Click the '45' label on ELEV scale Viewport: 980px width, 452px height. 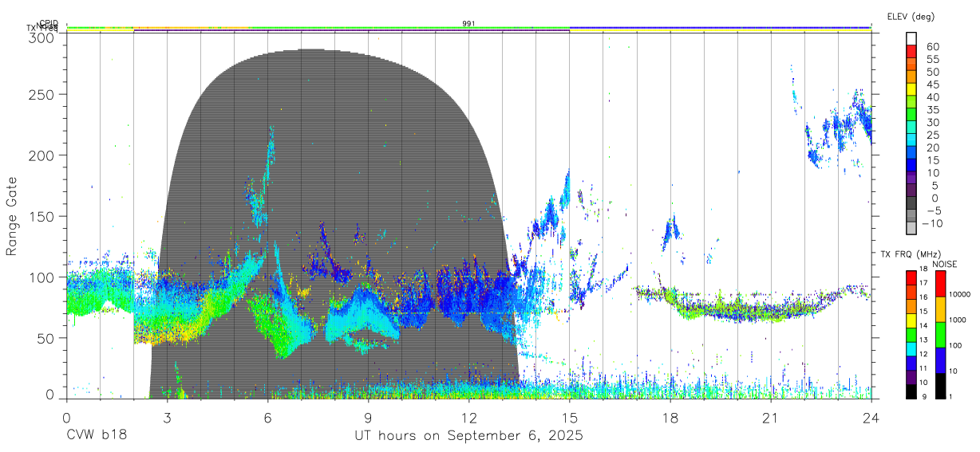932,85
